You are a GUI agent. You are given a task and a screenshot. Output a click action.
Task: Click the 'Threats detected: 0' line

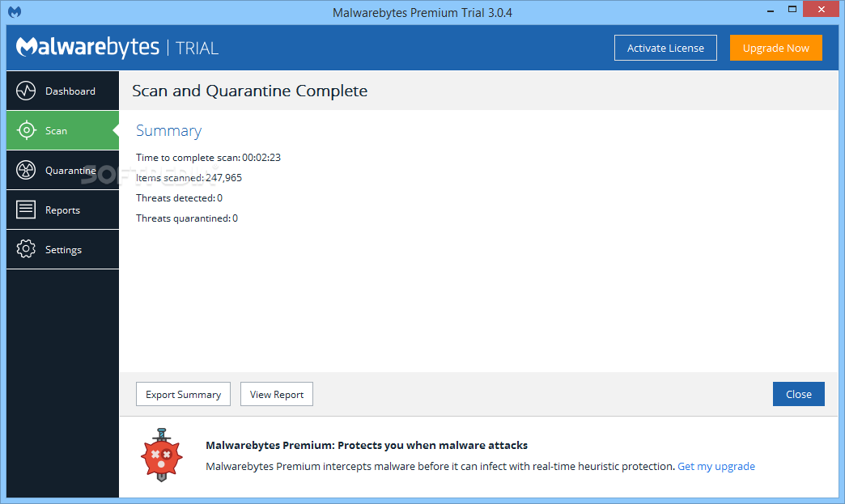(x=179, y=198)
